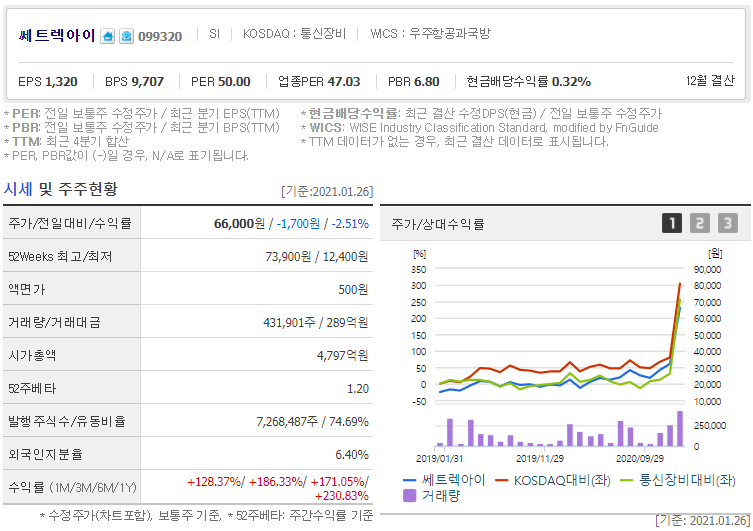Click the green 통신장비대비(좌) legend line

(x=627, y=480)
